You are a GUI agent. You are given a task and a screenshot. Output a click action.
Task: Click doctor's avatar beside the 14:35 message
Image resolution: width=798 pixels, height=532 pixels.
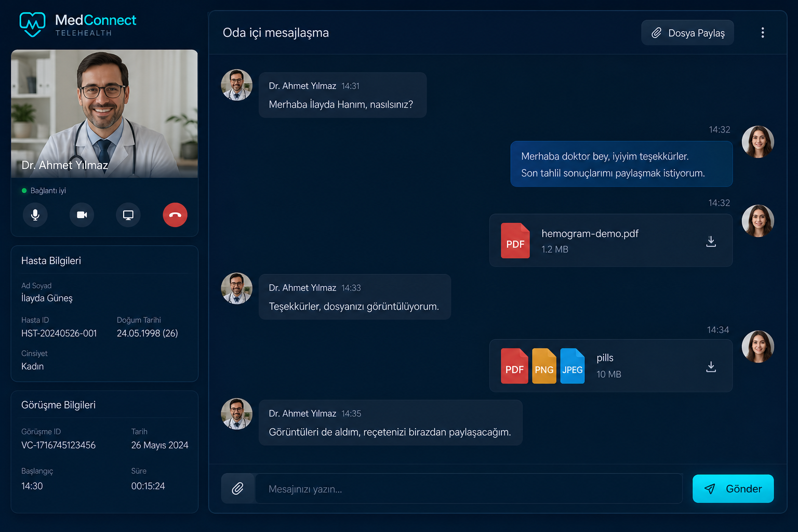point(237,414)
